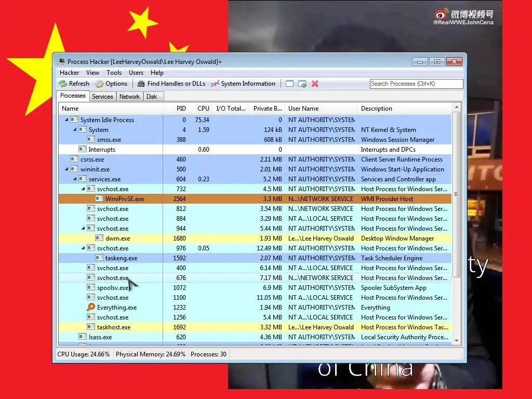This screenshot has width=532, height=399.
Task: Click the red X terminate toolbar icon
Action: [x=315, y=84]
